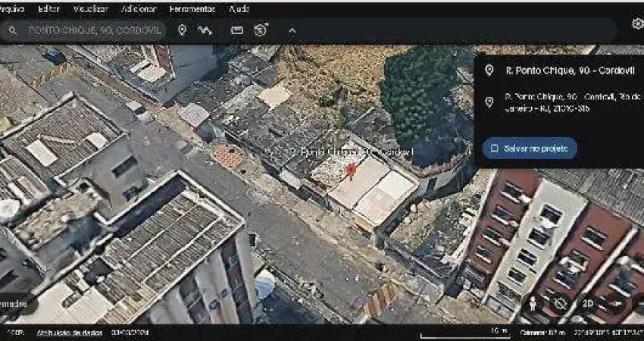
Task: Select the draw path tool icon
Action: point(205,30)
